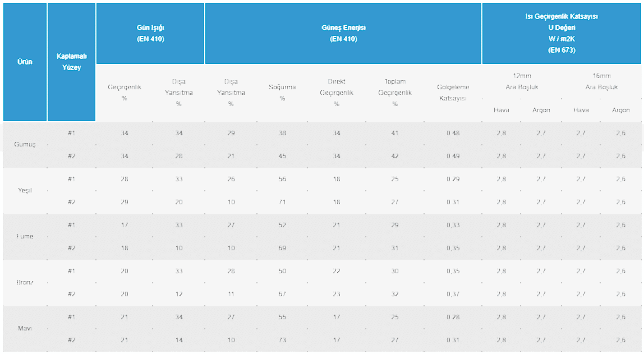Viewport: 644px width, 354px height.
Task: Click the 0,37 shading coefficient for Bronz
Action: click(x=453, y=295)
